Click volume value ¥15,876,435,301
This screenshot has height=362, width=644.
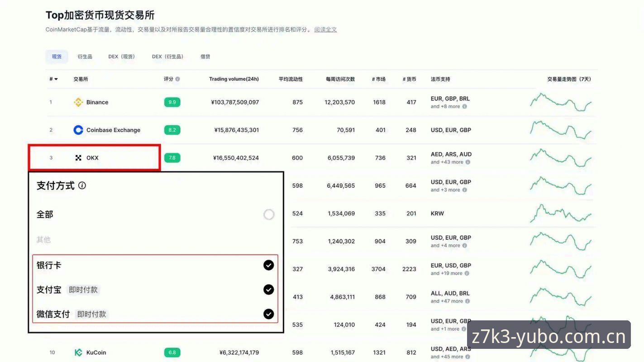pos(236,130)
